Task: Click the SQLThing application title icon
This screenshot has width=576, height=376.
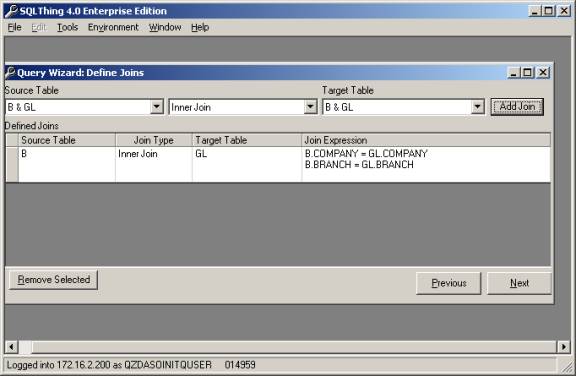Action: pyautogui.click(x=12, y=11)
